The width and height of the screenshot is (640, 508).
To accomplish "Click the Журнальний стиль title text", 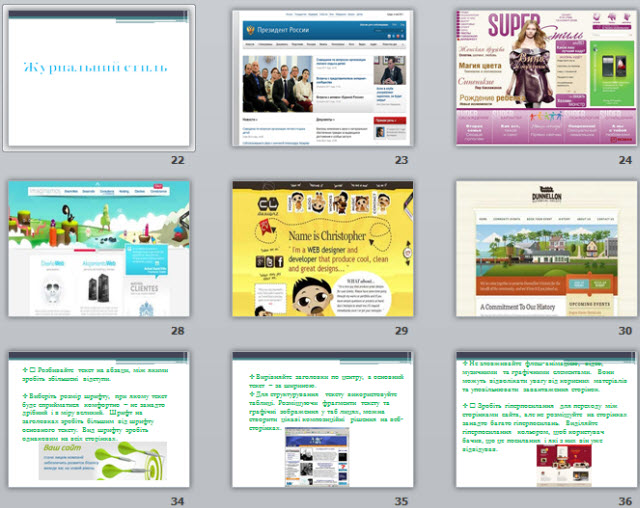I will tap(97, 68).
